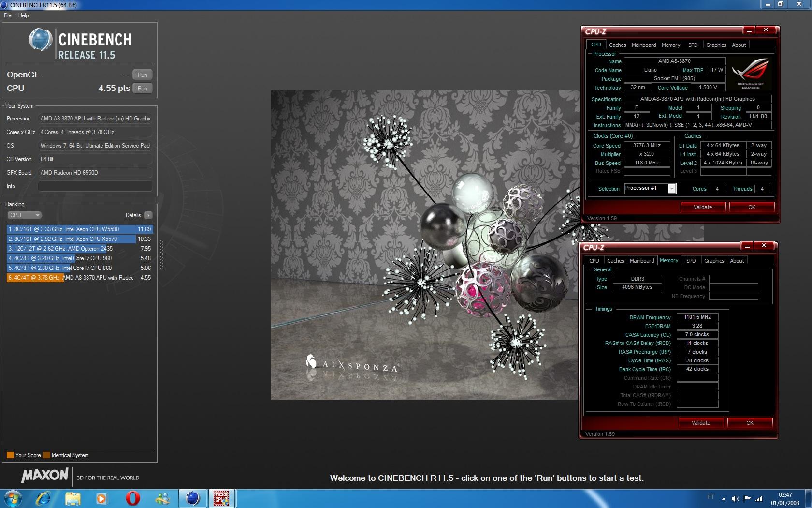Click the volume speaker tray icon
Screen dimensions: 812x508
(x=735, y=498)
